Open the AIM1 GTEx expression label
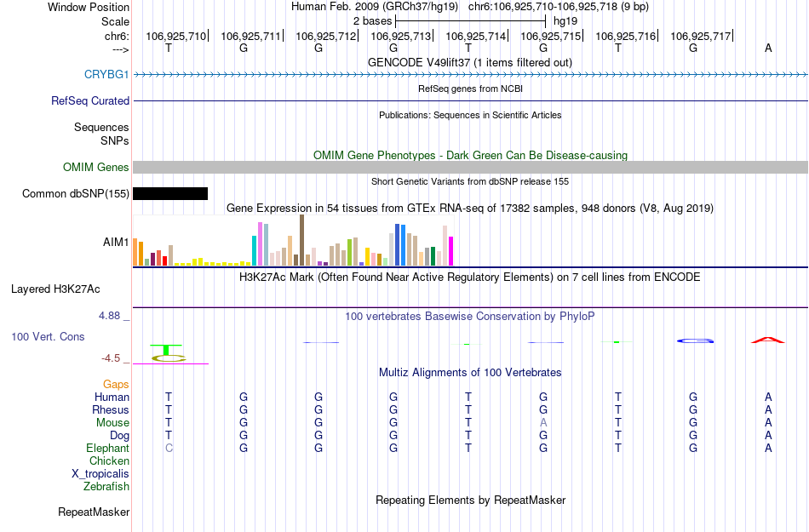This screenshot has width=809, height=532. [116, 242]
